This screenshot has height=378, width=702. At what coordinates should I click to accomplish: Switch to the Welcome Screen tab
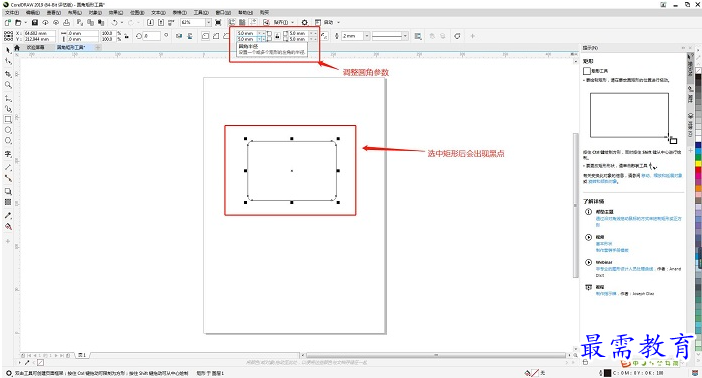point(35,47)
